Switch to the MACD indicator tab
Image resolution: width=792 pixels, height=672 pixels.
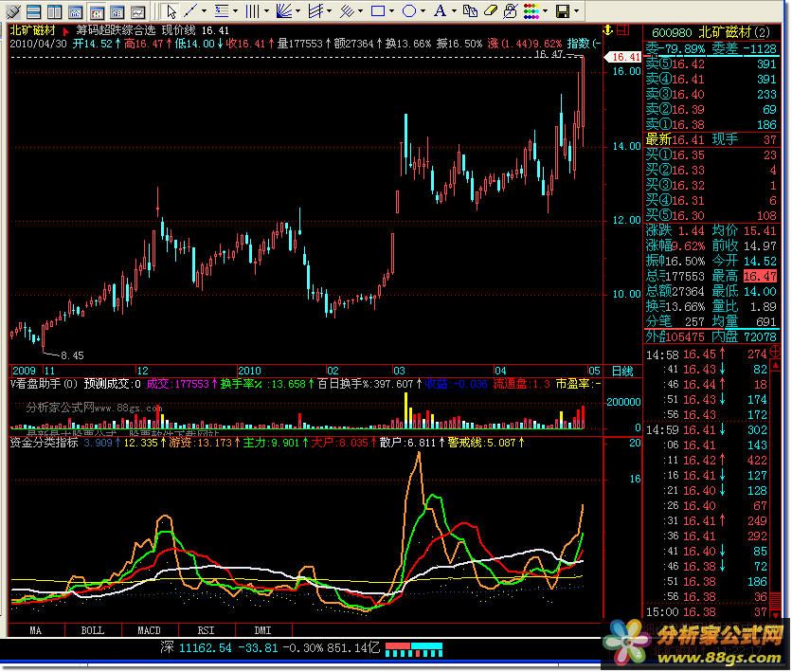tap(149, 630)
